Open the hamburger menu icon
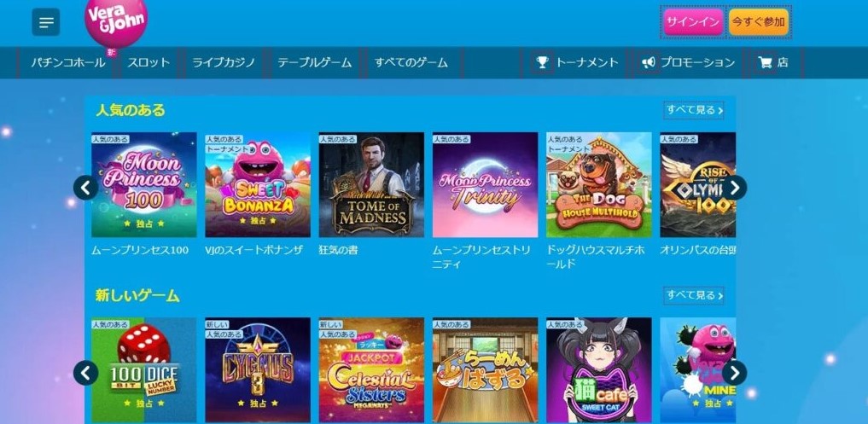868x424 pixels. [46, 22]
